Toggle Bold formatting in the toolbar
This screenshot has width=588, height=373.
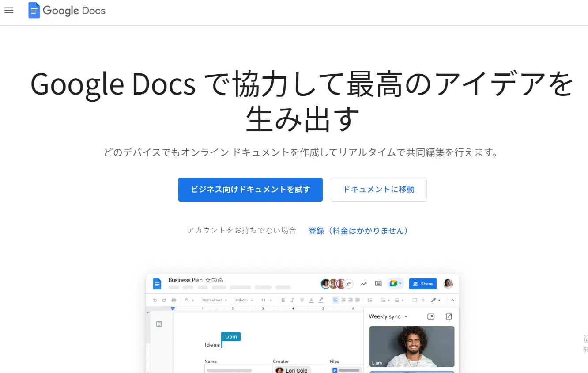pos(283,300)
